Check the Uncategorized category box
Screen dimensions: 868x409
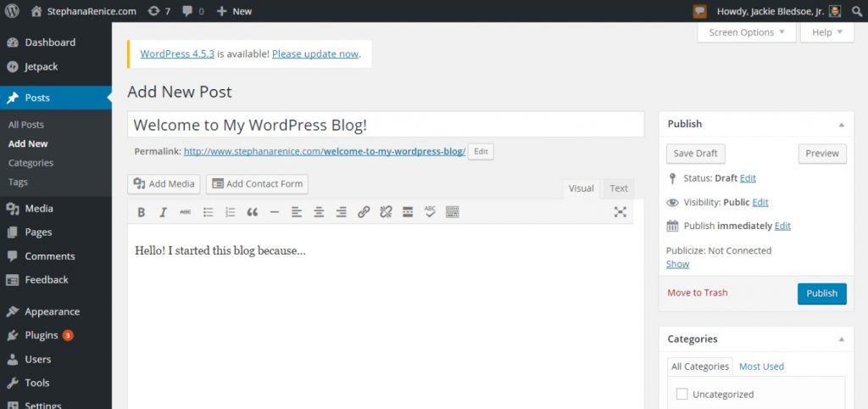coord(682,394)
